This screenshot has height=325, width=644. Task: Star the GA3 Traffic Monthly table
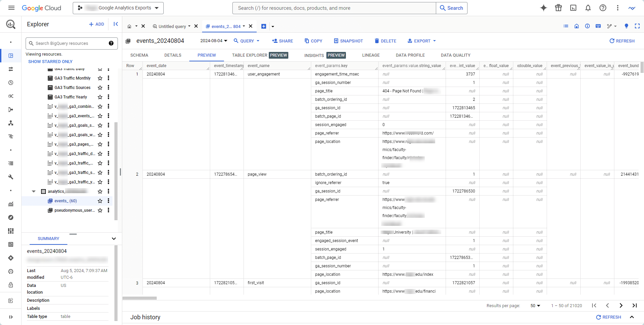coord(100,78)
